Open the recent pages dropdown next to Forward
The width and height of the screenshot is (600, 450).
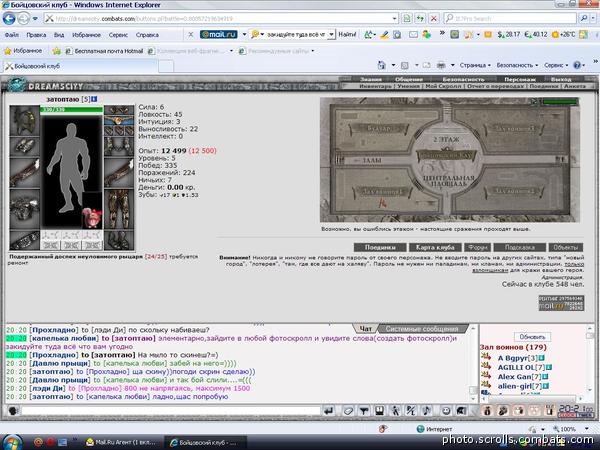pyautogui.click(x=35, y=18)
